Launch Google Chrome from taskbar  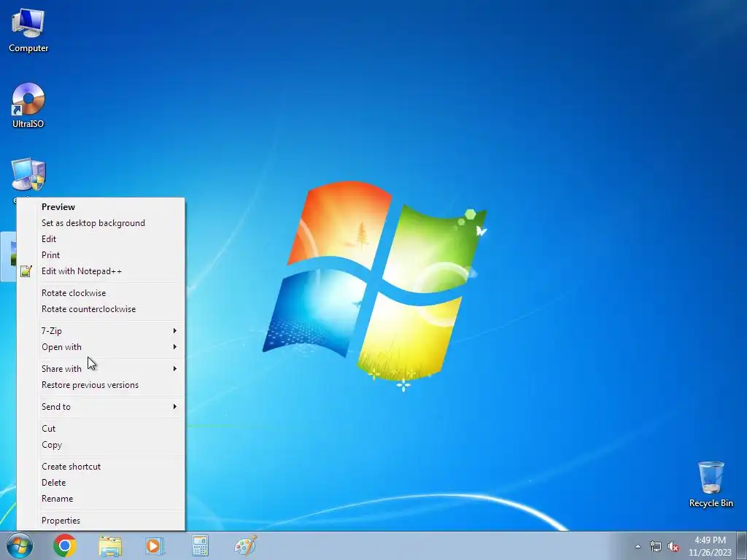coord(65,545)
